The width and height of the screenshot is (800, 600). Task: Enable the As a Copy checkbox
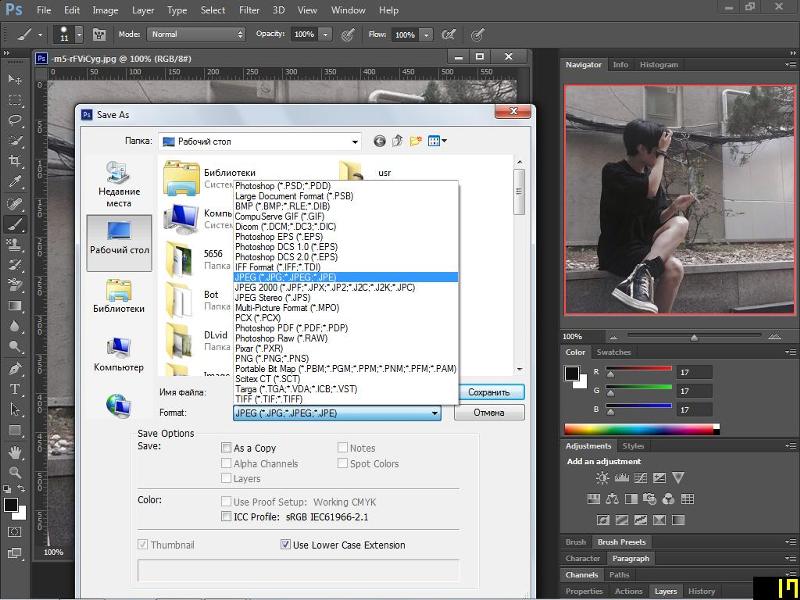pos(226,448)
